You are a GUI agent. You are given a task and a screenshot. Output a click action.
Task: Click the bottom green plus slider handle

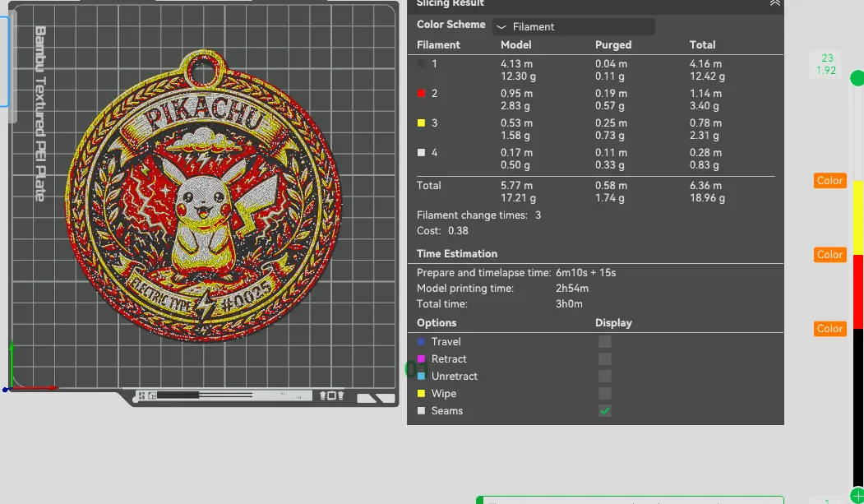[x=857, y=495]
